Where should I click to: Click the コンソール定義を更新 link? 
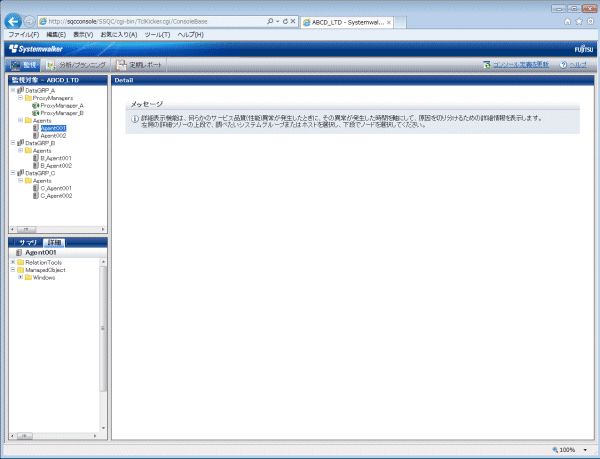click(519, 64)
